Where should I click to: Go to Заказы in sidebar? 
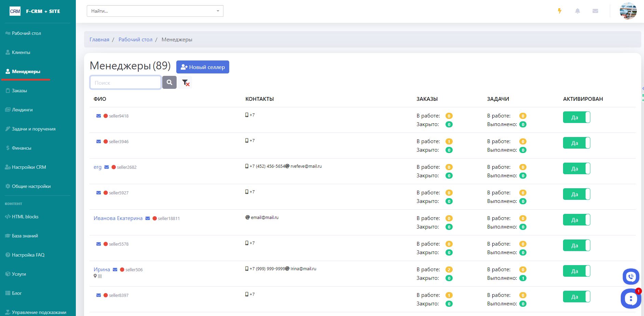(x=19, y=91)
